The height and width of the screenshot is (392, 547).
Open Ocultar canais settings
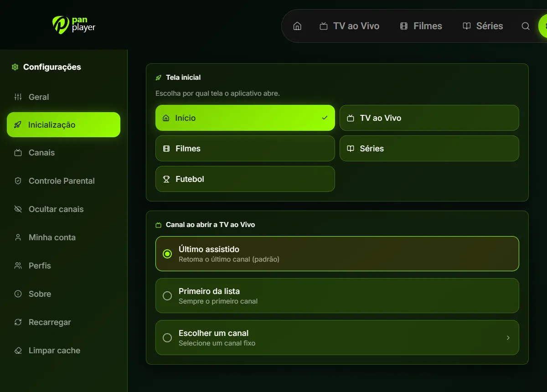[63, 209]
